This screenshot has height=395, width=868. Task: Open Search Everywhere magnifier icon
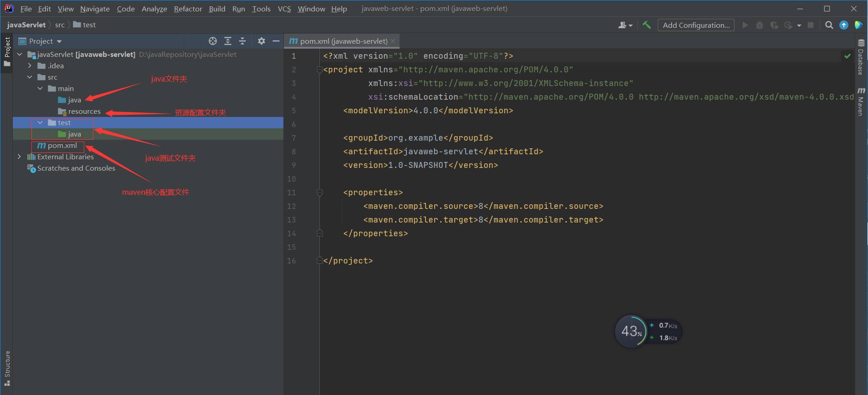829,25
